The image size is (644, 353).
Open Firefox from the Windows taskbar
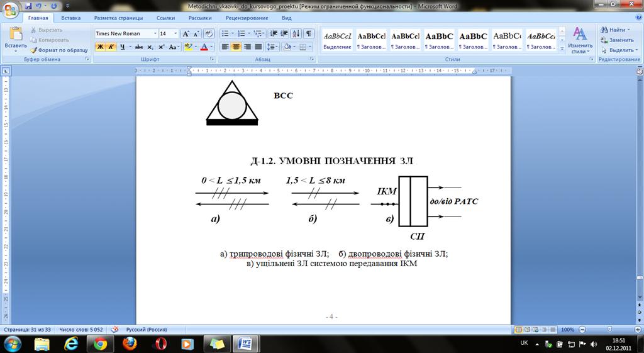pyautogui.click(x=130, y=344)
